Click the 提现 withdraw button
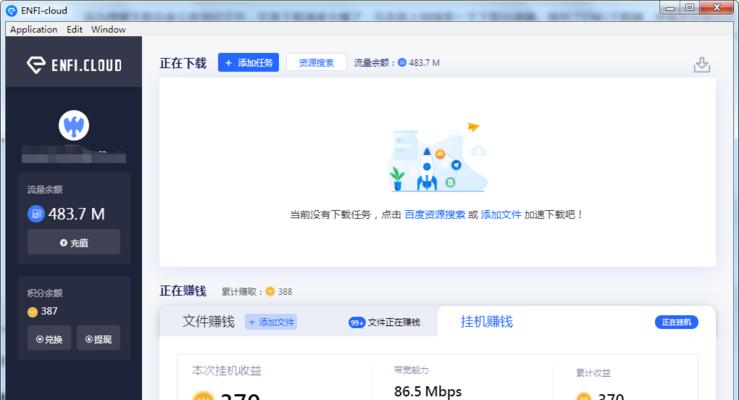 tap(99, 338)
